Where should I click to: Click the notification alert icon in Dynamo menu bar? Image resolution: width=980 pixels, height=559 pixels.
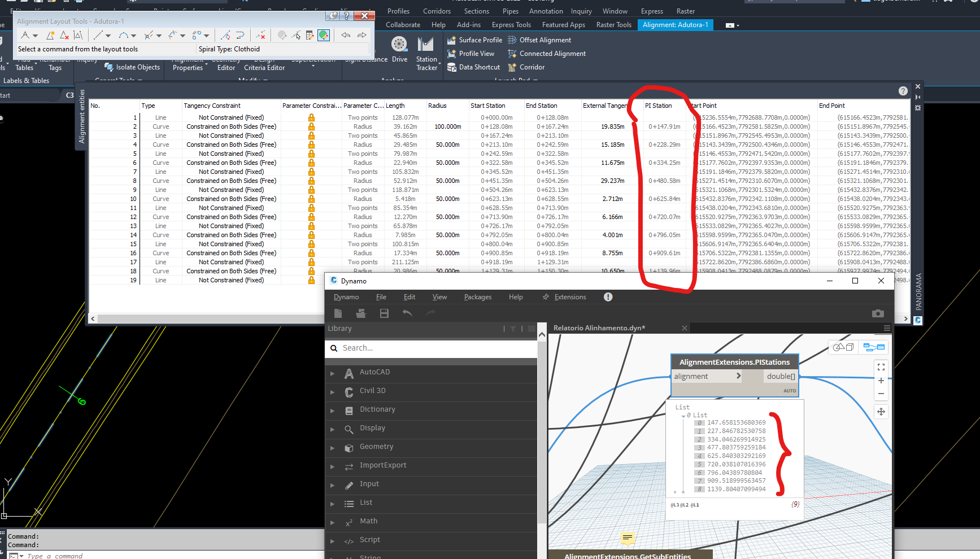click(x=608, y=297)
